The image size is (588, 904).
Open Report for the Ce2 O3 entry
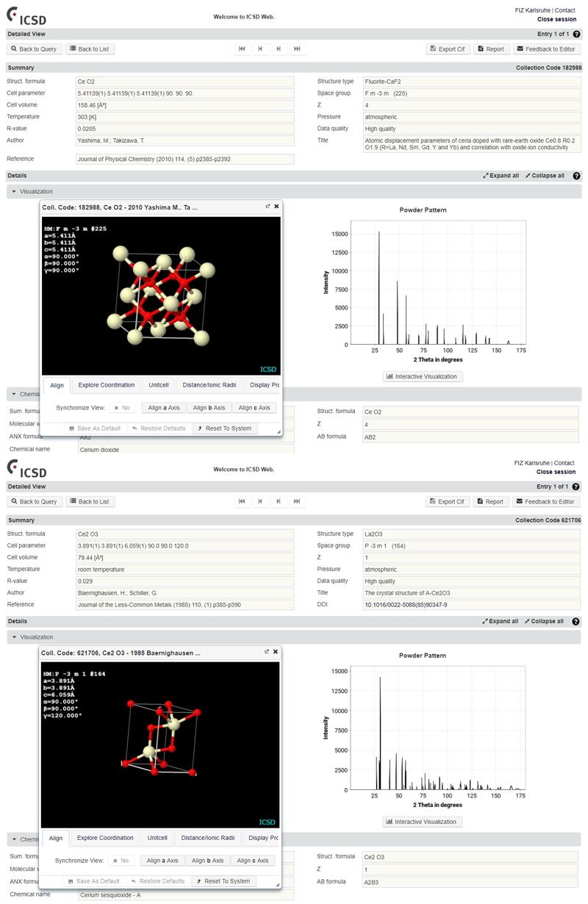pos(491,501)
